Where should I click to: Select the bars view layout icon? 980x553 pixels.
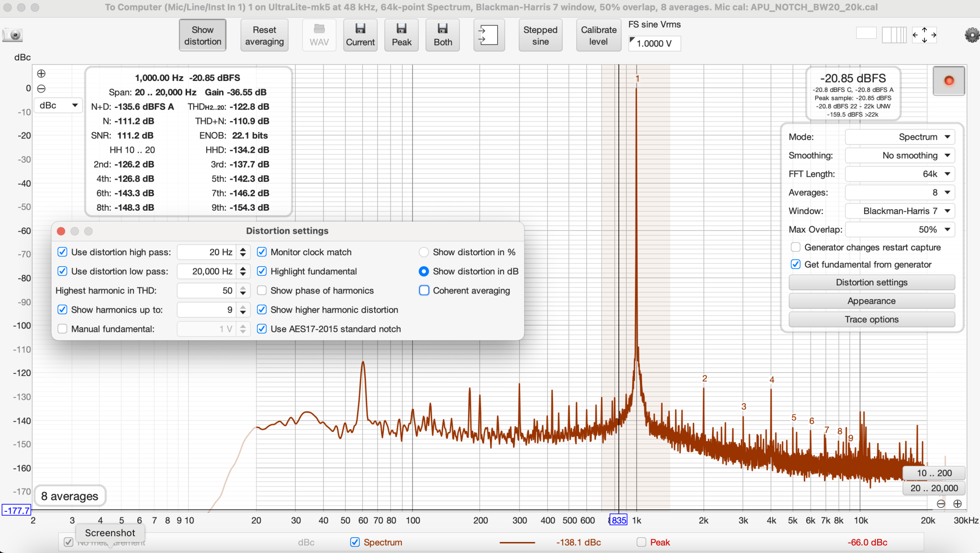tap(894, 35)
